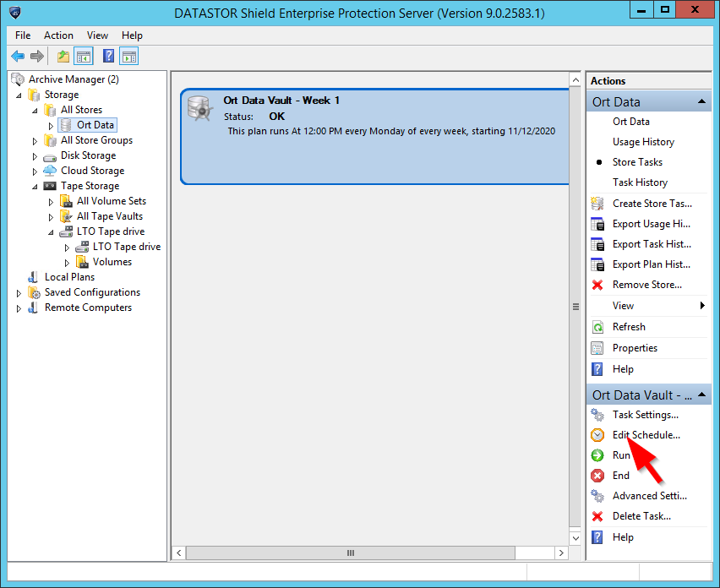Viewport: 720px width, 588px height.
Task: Expand the Disk Storage node
Action: (x=35, y=156)
